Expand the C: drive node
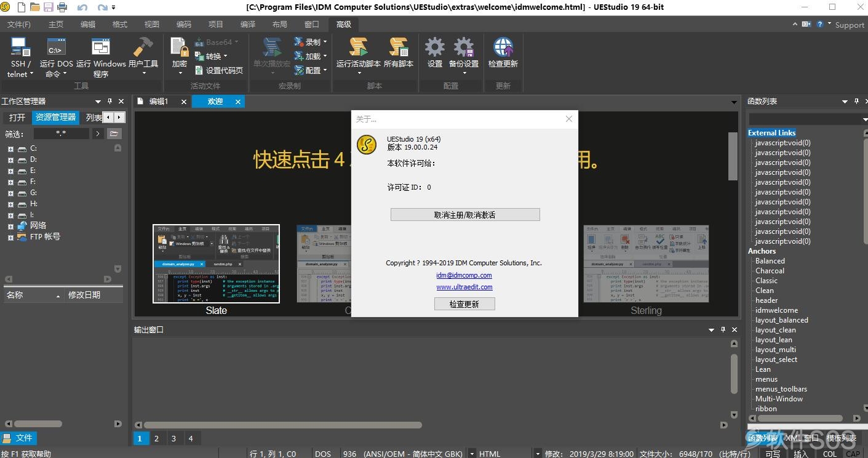Screen dimensions: 868x458 10,148
